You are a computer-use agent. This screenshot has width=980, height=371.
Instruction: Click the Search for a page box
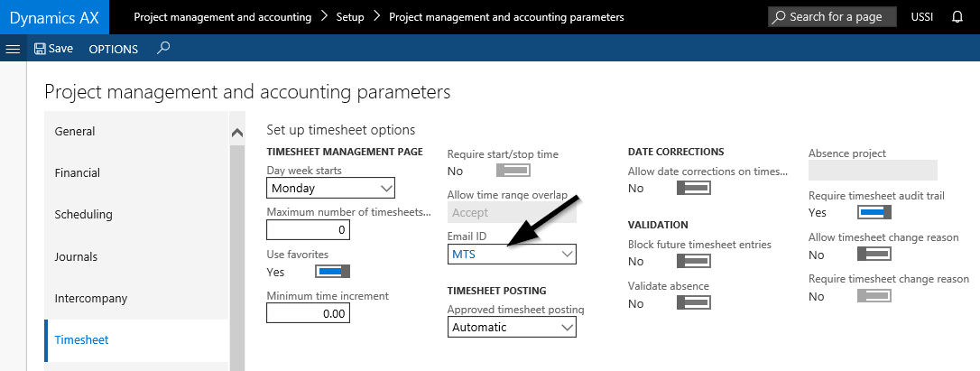[x=832, y=17]
